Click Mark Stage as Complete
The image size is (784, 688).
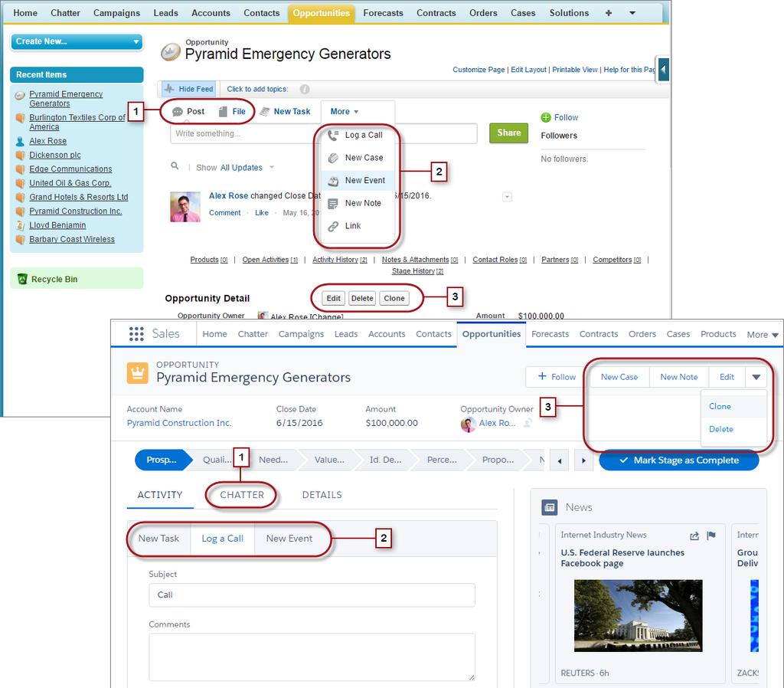[x=678, y=460]
